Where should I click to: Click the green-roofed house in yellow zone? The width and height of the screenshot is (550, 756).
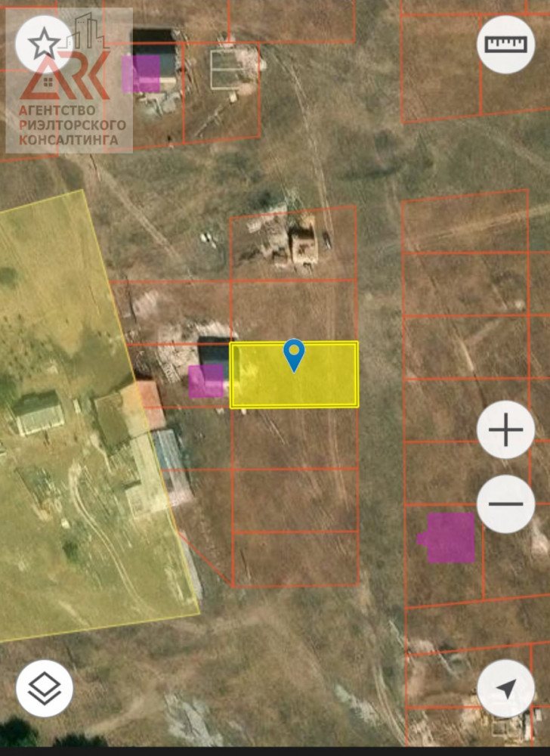[39, 414]
